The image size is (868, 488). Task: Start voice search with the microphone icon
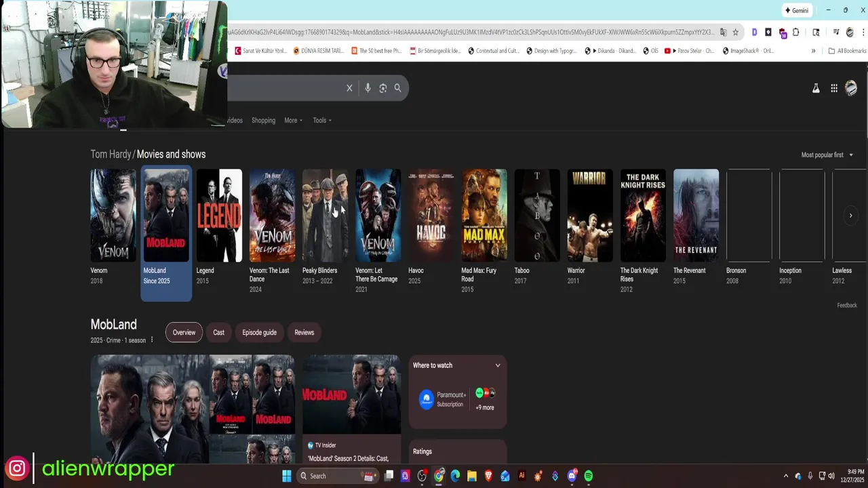point(368,88)
